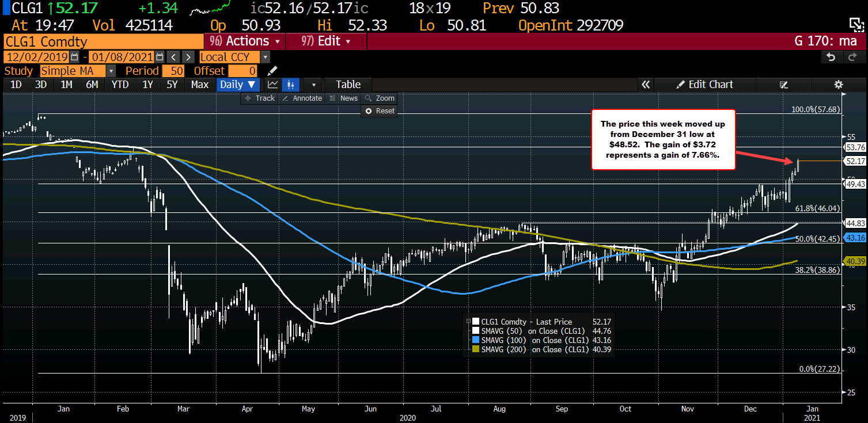The height and width of the screenshot is (423, 868).
Task: Open the 96) Actions menu
Action: click(244, 41)
